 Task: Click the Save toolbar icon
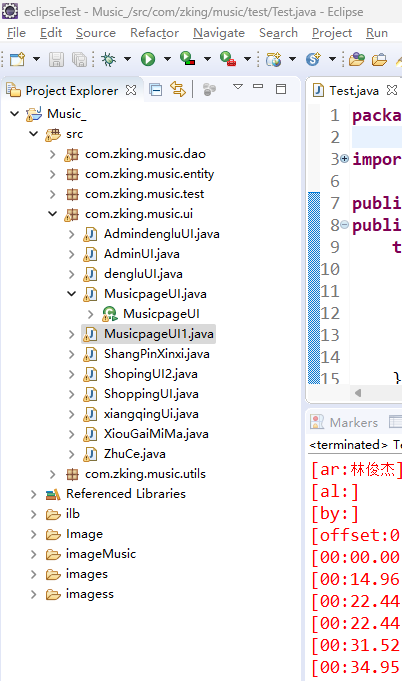(x=56, y=59)
